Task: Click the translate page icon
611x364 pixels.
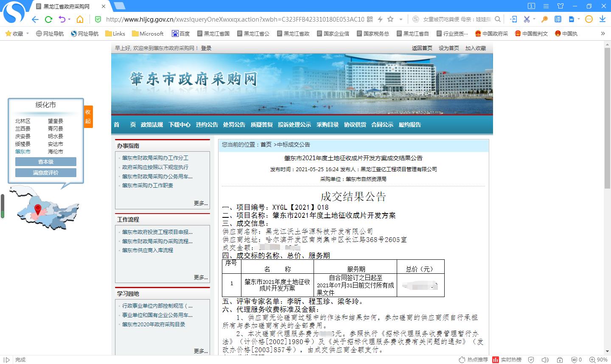Action: (x=558, y=19)
